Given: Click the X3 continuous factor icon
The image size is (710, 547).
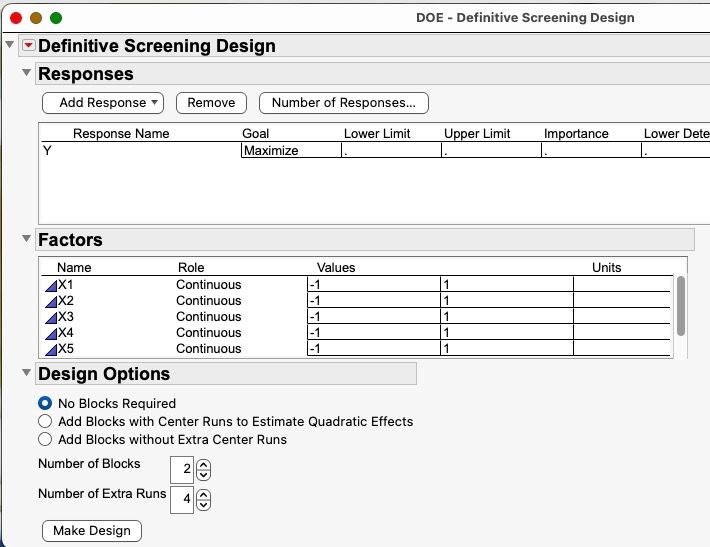Looking at the screenshot, I should [51, 317].
